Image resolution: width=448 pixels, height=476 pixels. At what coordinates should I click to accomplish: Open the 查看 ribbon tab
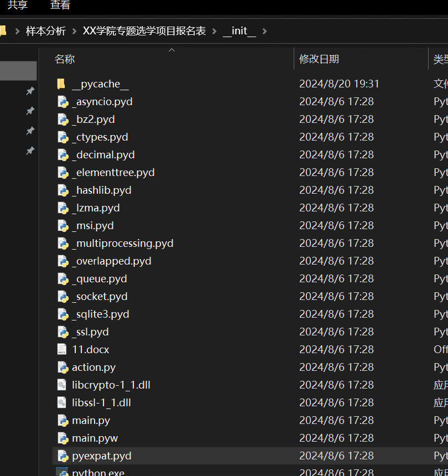(60, 6)
